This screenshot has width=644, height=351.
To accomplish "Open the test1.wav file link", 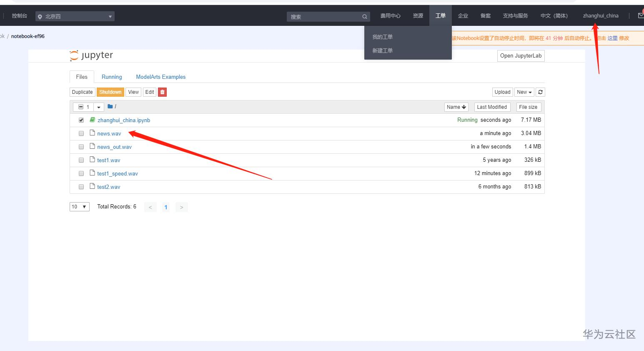I will click(x=109, y=160).
